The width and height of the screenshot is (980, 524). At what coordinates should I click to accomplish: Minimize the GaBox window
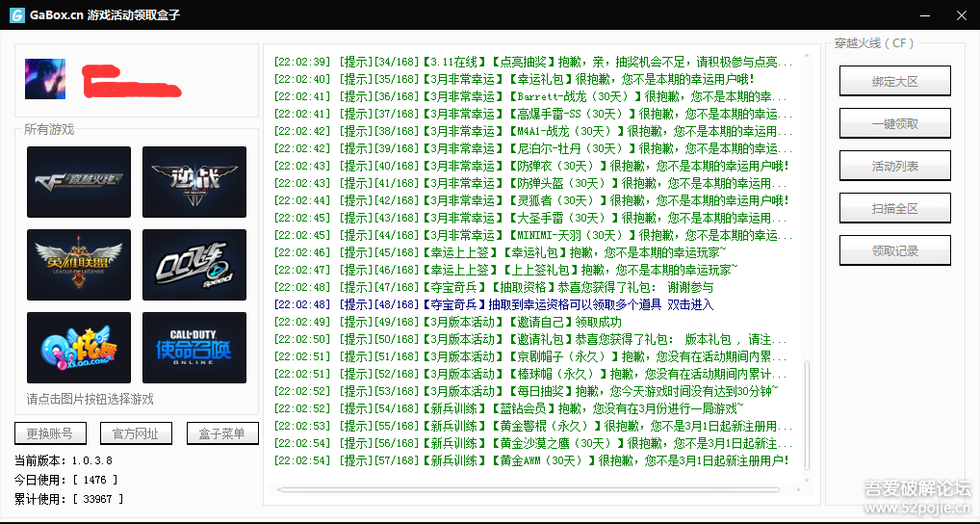[925, 15]
